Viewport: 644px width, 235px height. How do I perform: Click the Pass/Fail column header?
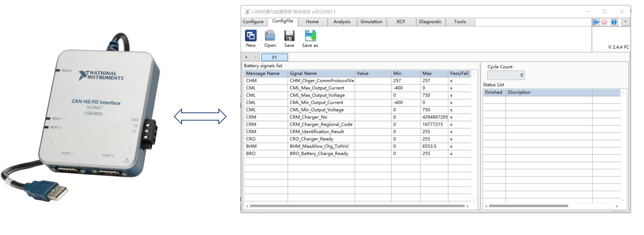click(459, 73)
